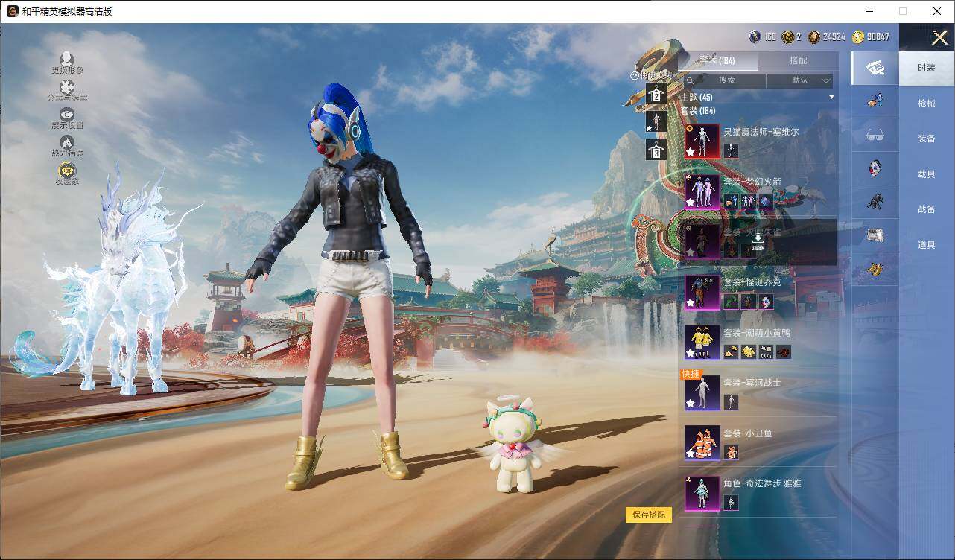This screenshot has height=560, width=955.
Task: Select the clown mask item under 怪诞乔克
Action: pos(765,302)
